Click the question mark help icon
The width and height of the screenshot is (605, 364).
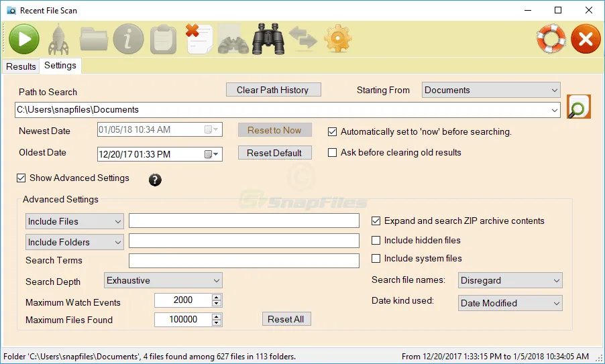155,180
